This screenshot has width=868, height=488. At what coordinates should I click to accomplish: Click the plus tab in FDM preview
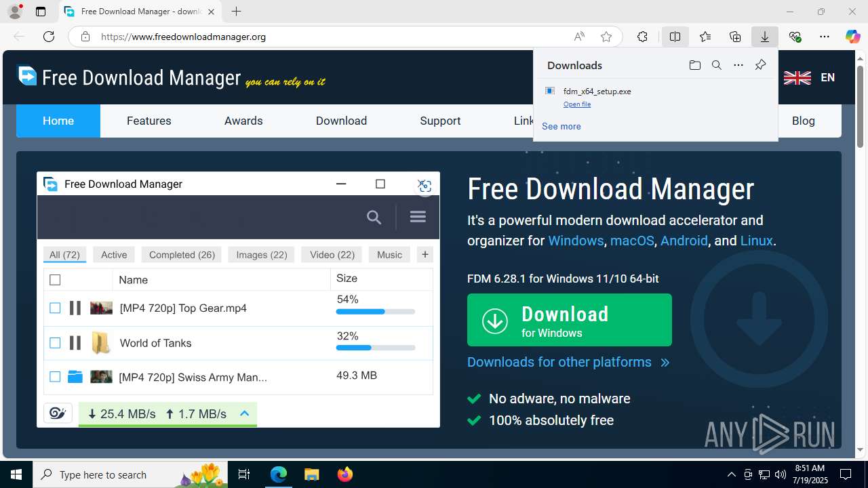(425, 254)
